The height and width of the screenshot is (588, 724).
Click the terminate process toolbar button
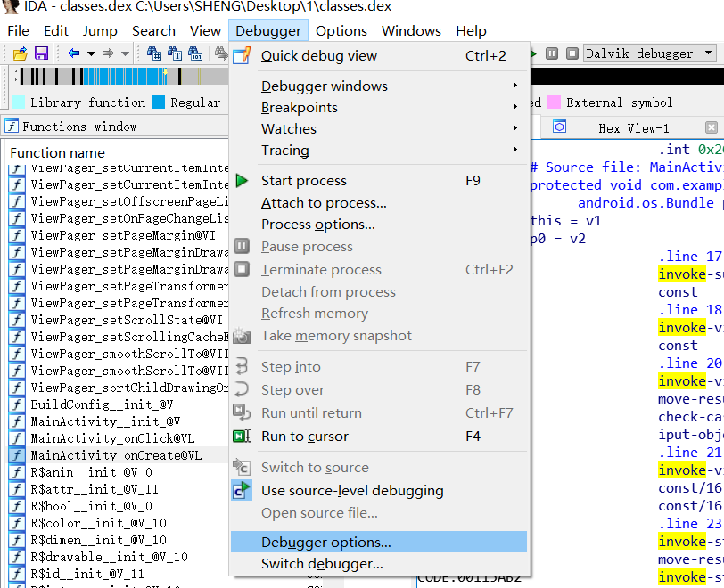(x=572, y=53)
